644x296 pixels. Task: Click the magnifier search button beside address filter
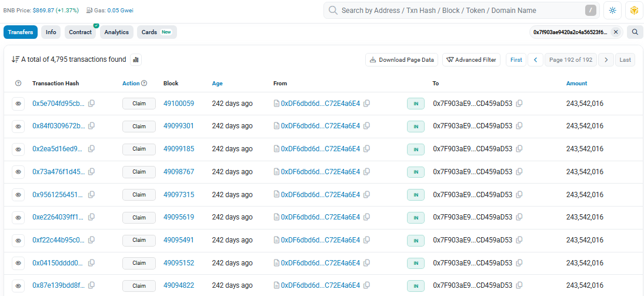point(635,32)
